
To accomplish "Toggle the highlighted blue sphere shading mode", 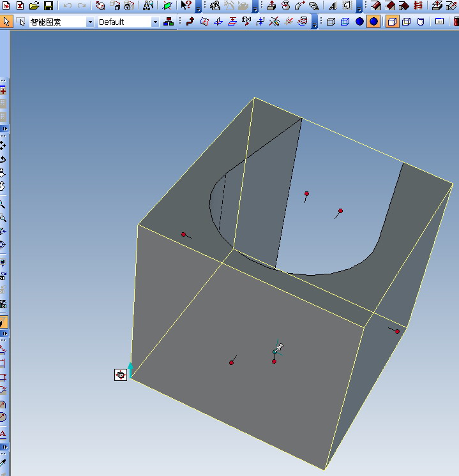I will click(373, 22).
